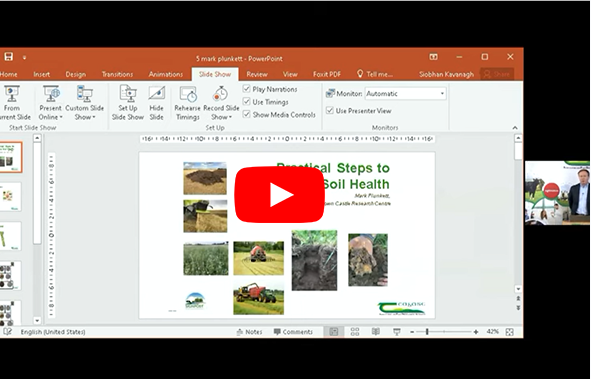
Task: Toggle the Use Timings checkbox
Action: [x=247, y=102]
